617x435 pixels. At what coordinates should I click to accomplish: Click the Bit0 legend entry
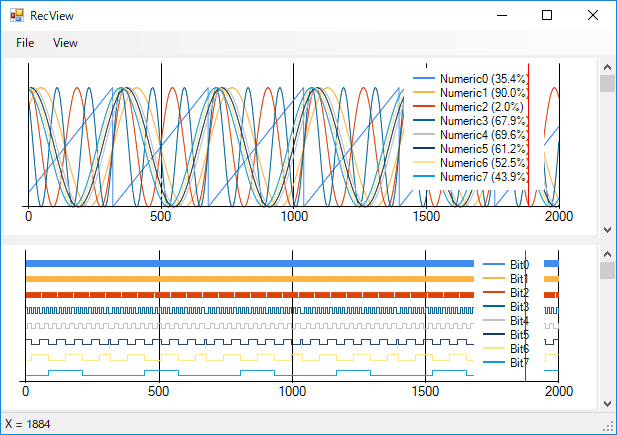[x=518, y=265]
